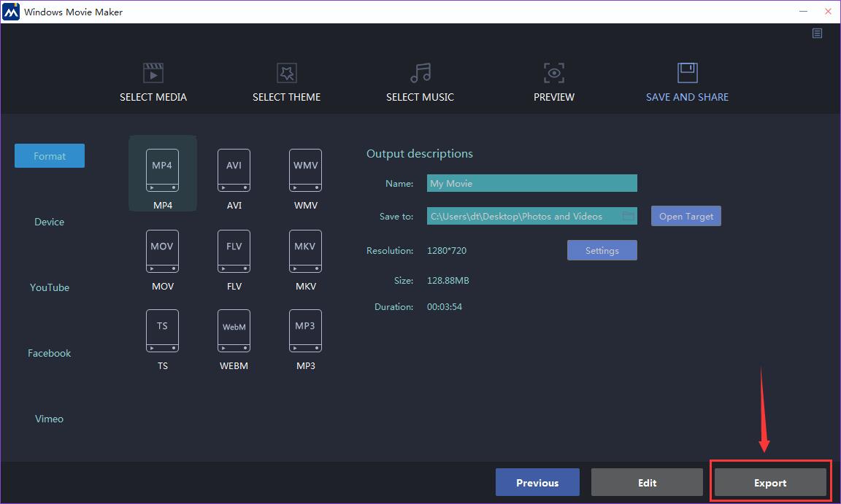Click the My Movie name field
This screenshot has height=504, width=841.
point(532,183)
